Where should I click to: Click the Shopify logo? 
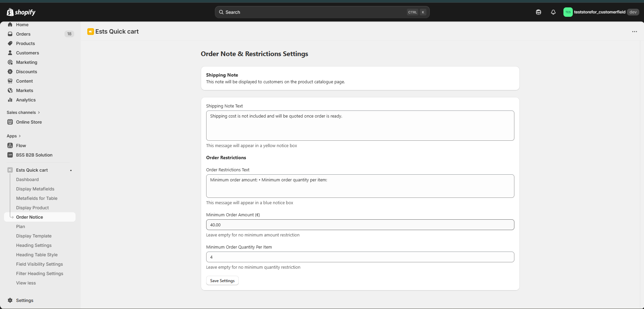pyautogui.click(x=21, y=12)
